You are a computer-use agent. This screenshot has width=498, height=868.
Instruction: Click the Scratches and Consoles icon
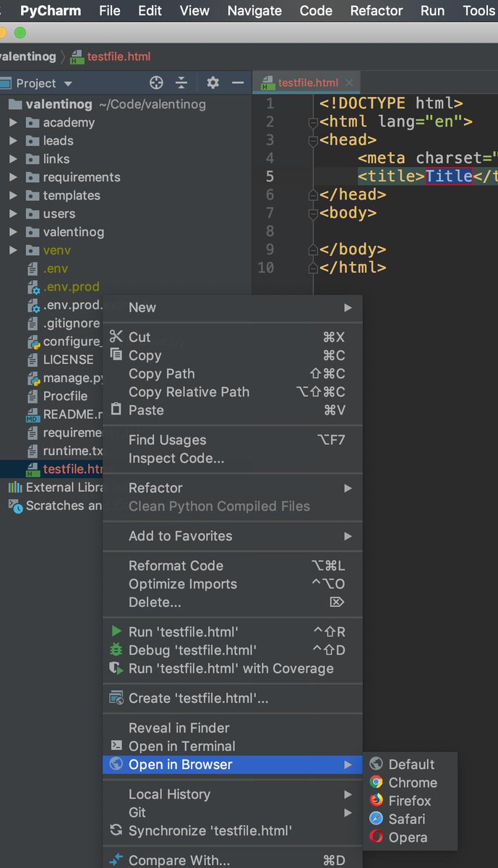(15, 506)
